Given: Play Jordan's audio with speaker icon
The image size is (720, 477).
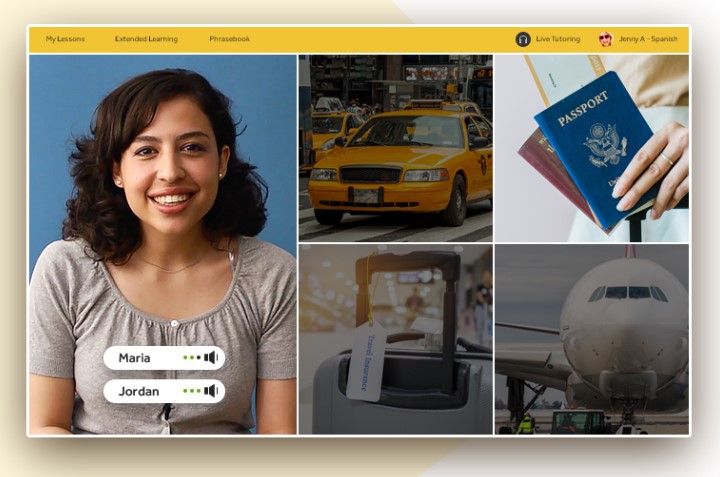Looking at the screenshot, I should tap(211, 391).
